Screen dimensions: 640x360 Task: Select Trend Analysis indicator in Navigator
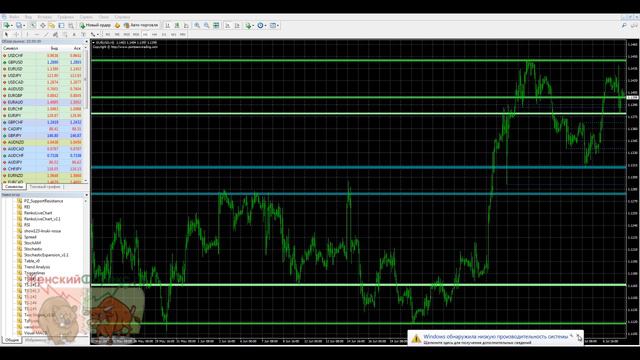click(x=37, y=267)
